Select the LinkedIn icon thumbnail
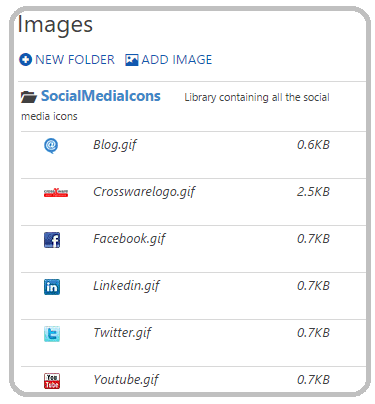The image size is (375, 404). pos(52,287)
